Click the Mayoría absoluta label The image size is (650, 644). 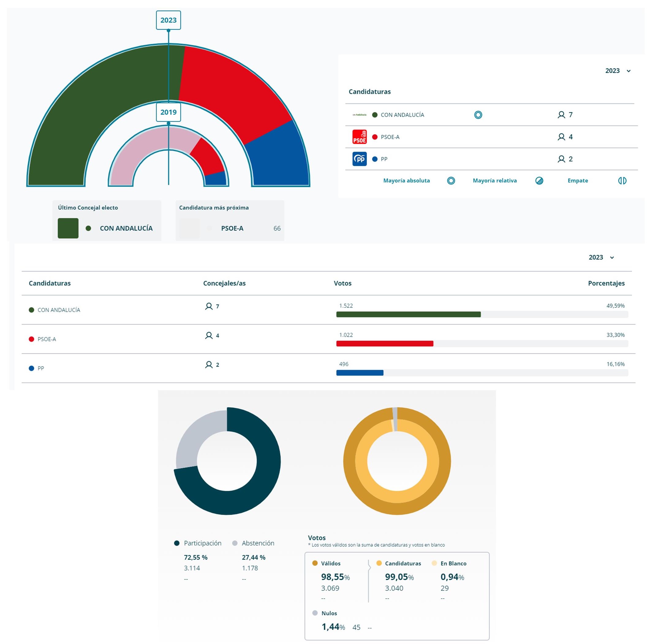coord(406,181)
